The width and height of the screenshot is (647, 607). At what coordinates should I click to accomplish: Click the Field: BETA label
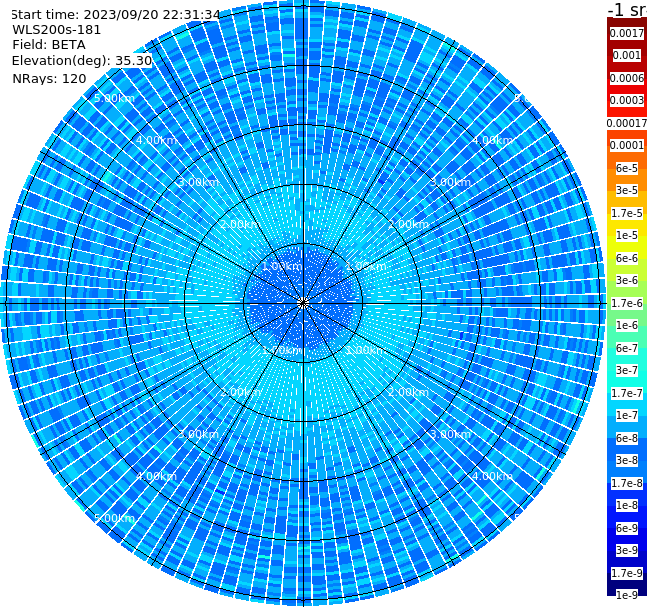coord(49,45)
